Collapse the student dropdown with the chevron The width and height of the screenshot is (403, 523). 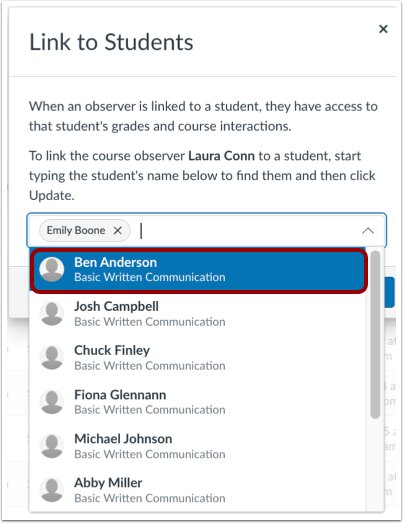tap(368, 230)
